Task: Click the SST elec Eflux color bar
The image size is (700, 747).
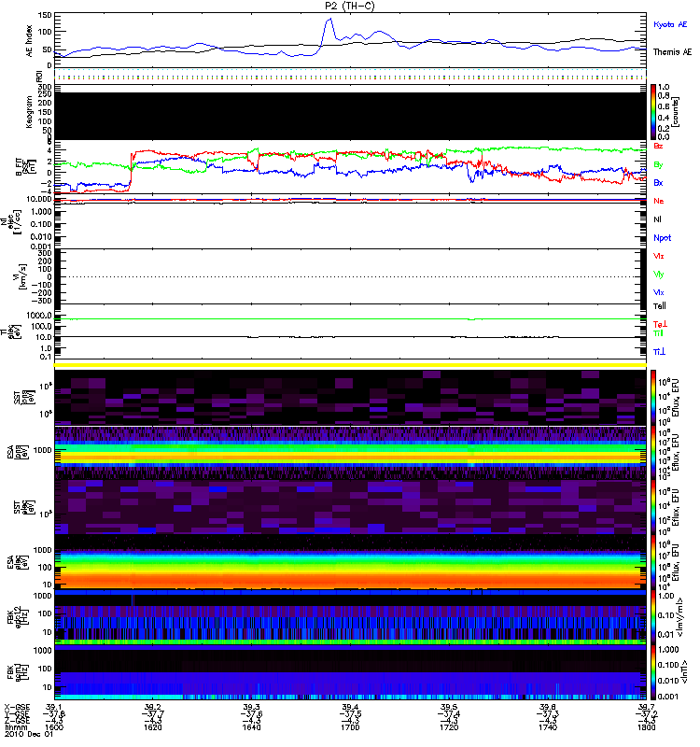Action: coord(653,507)
